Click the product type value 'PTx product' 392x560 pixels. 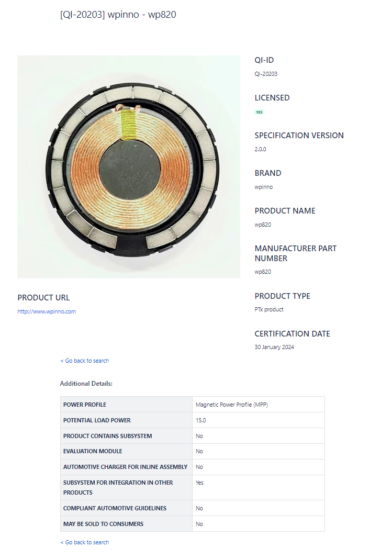pos(269,309)
